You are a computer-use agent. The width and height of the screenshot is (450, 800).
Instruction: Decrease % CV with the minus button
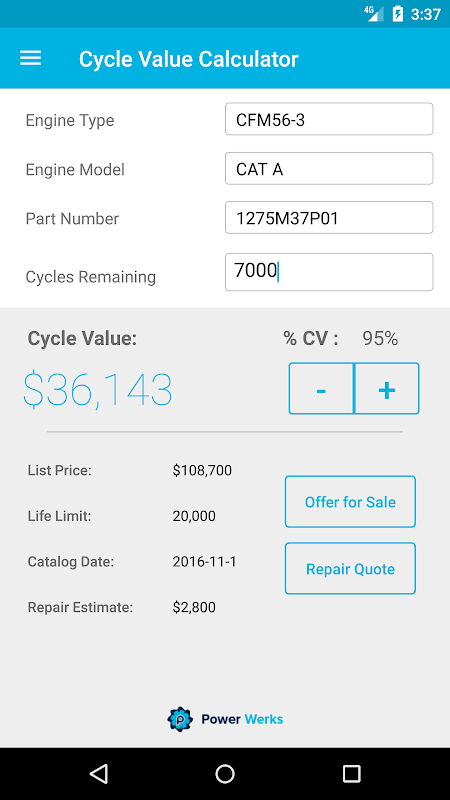click(x=321, y=388)
